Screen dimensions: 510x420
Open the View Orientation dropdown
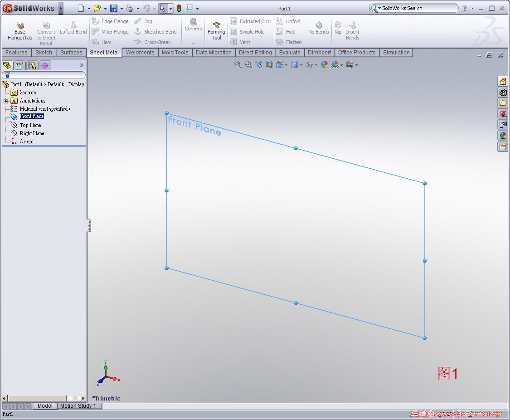pyautogui.click(x=286, y=65)
